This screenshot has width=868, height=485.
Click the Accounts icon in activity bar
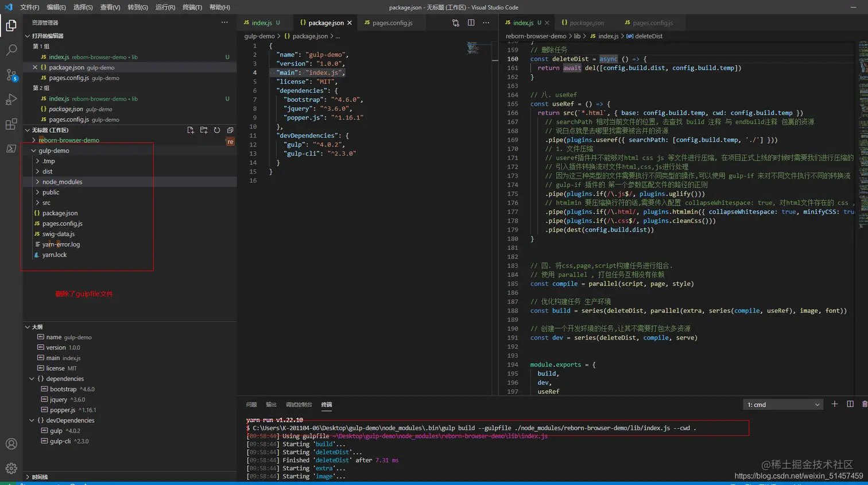(x=11, y=444)
